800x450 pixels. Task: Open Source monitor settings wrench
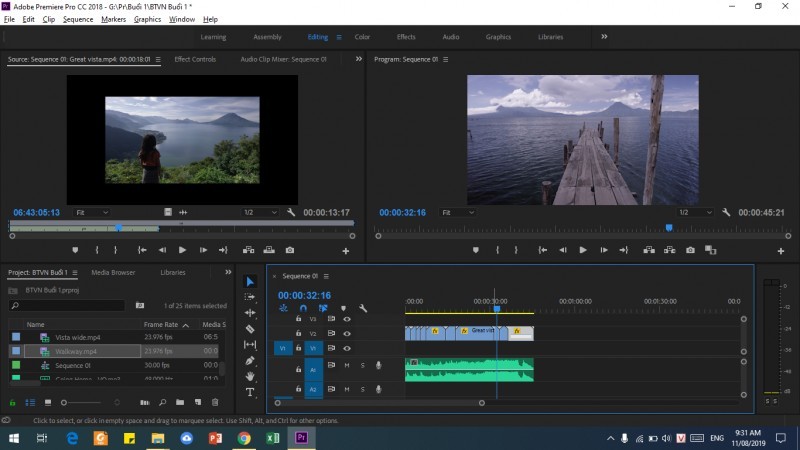pos(291,212)
